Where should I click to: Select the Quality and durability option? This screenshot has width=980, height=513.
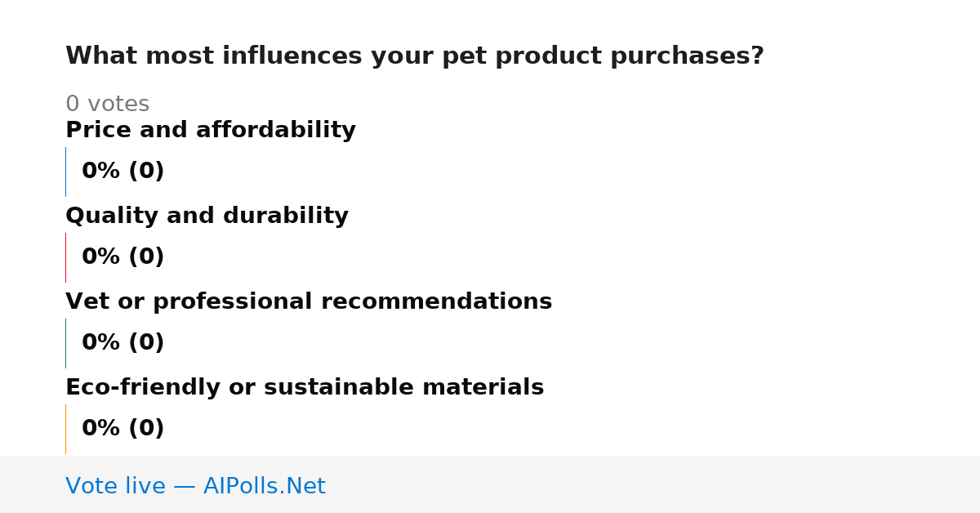pyautogui.click(x=207, y=216)
